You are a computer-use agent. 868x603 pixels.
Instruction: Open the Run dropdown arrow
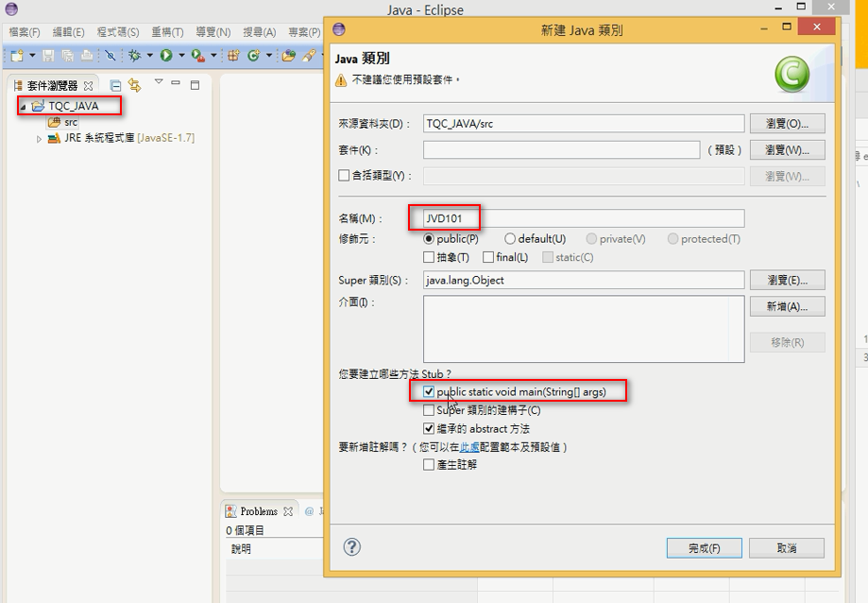(181, 56)
